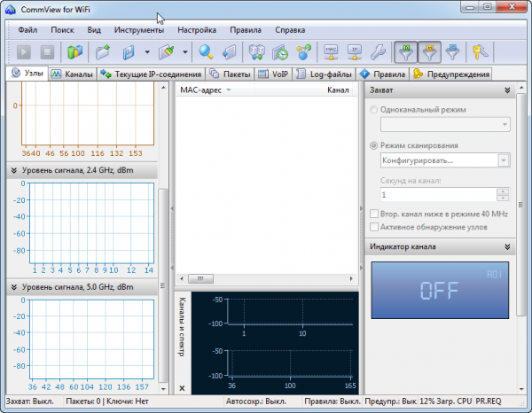Click the node list horizontal scrollbar thumb
The height and width of the screenshot is (413, 532).
(x=200, y=278)
